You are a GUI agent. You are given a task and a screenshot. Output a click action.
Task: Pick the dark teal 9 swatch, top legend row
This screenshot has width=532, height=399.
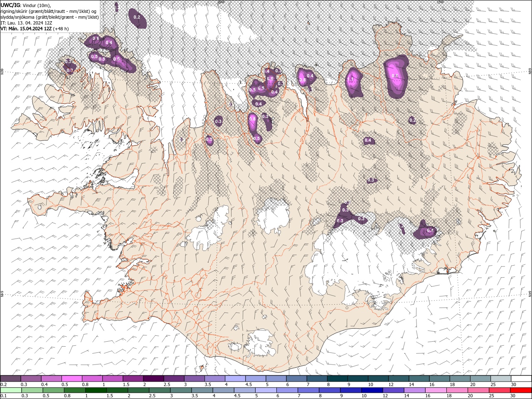coord(358,379)
